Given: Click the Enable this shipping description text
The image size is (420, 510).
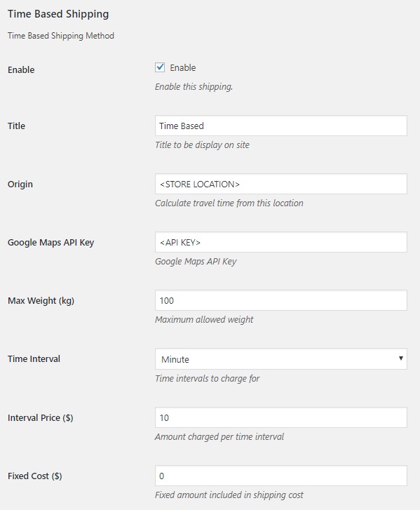Looking at the screenshot, I should click(x=194, y=87).
